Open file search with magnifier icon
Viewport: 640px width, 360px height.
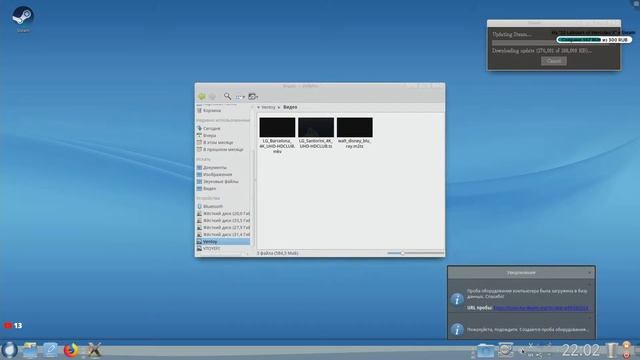(227, 96)
